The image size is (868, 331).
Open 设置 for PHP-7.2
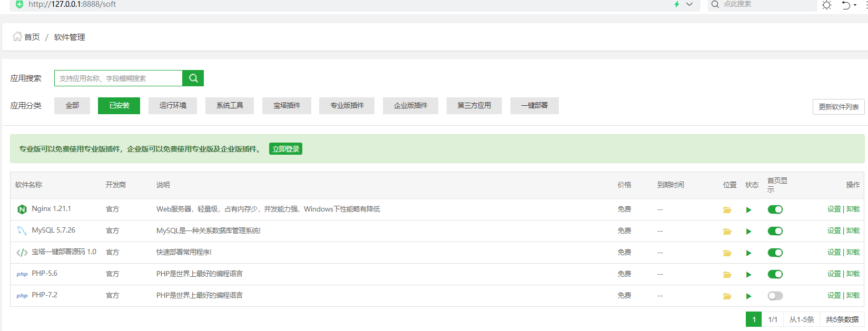point(834,296)
